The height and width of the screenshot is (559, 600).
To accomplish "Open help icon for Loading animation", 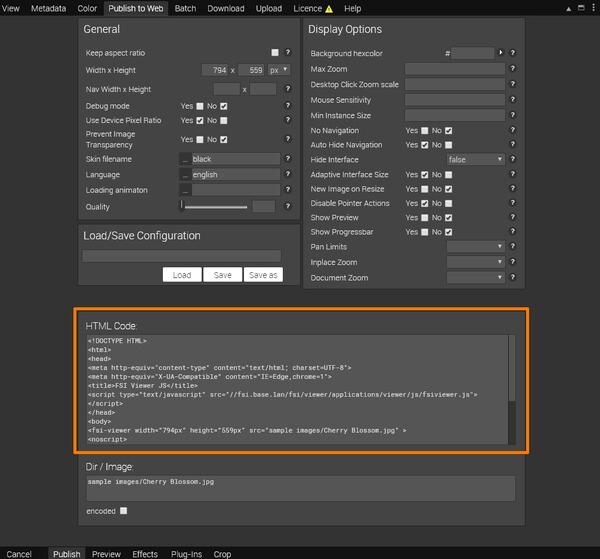I will (288, 189).
